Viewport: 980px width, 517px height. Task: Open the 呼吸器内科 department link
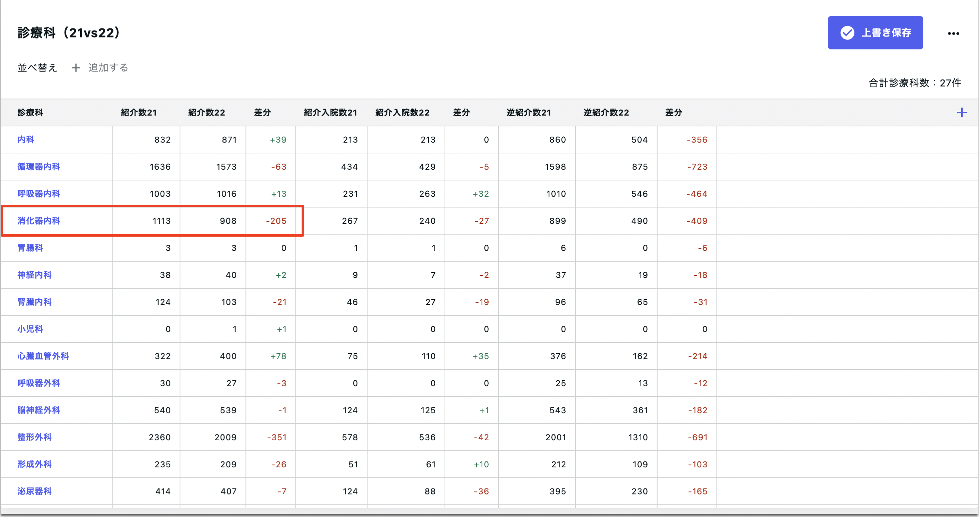[x=39, y=194]
